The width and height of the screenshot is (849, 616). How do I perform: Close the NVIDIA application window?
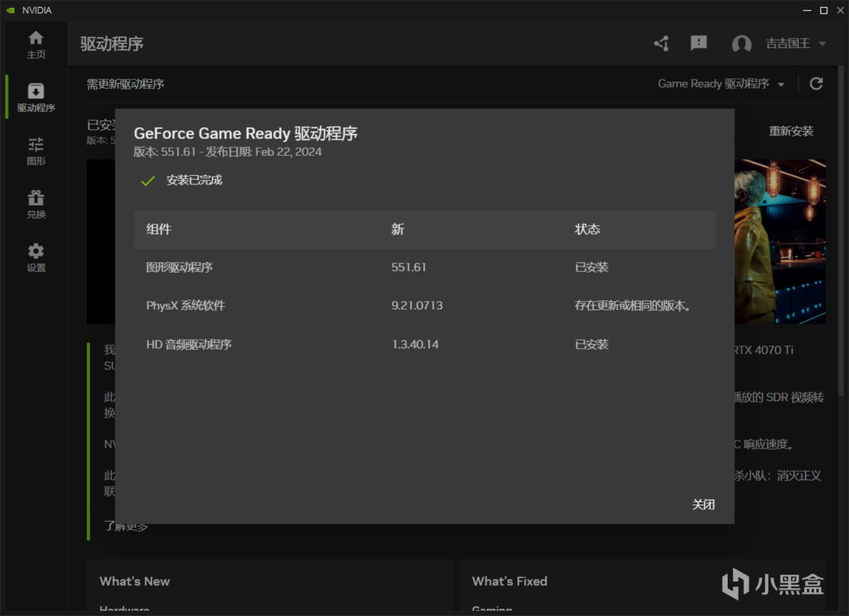coord(840,10)
